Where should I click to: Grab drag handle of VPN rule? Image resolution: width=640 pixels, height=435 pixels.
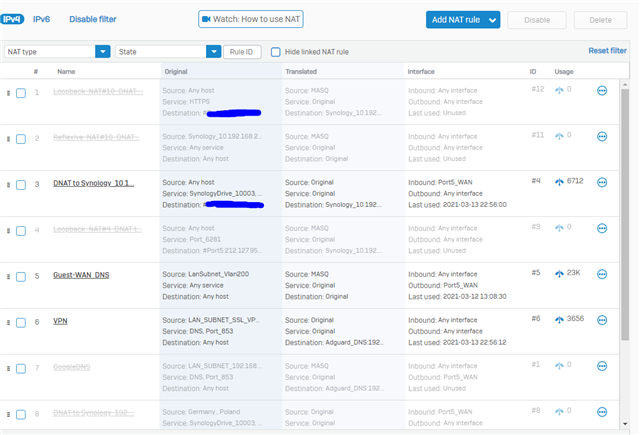[x=8, y=323]
